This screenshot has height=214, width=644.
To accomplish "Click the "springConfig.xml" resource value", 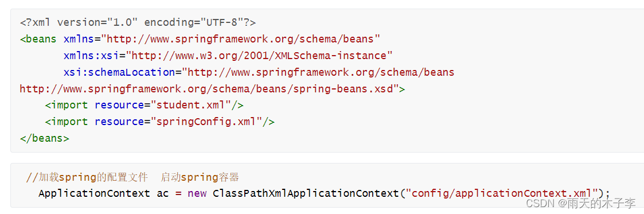I will (206, 122).
